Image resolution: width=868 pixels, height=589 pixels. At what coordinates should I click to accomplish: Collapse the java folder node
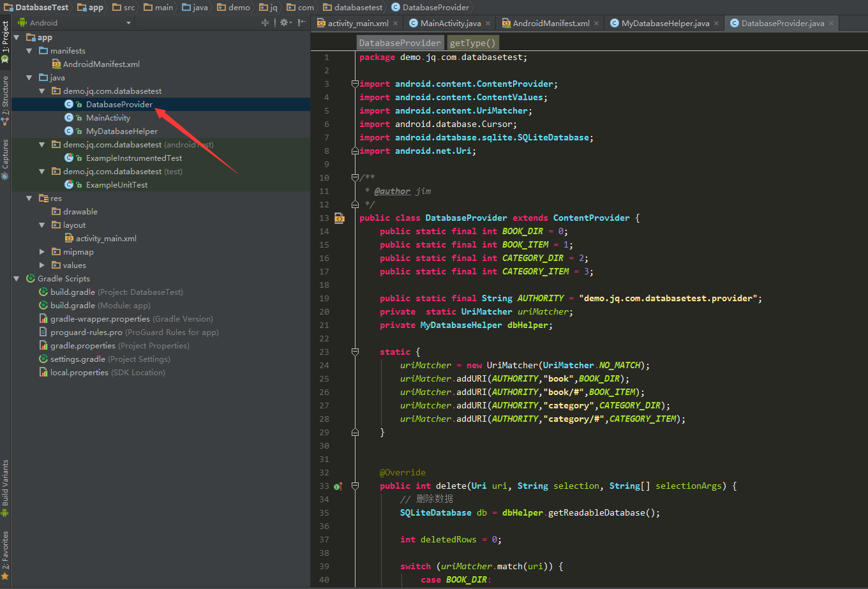[29, 78]
